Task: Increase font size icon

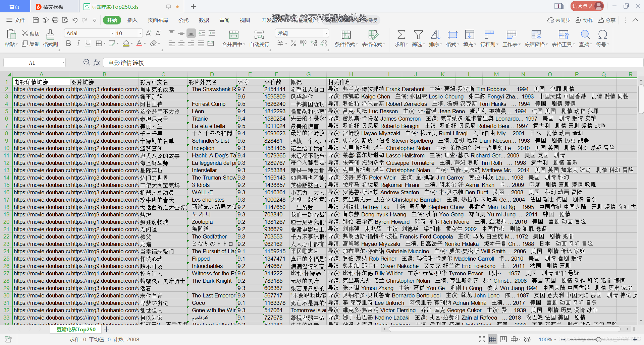Action: (x=149, y=33)
